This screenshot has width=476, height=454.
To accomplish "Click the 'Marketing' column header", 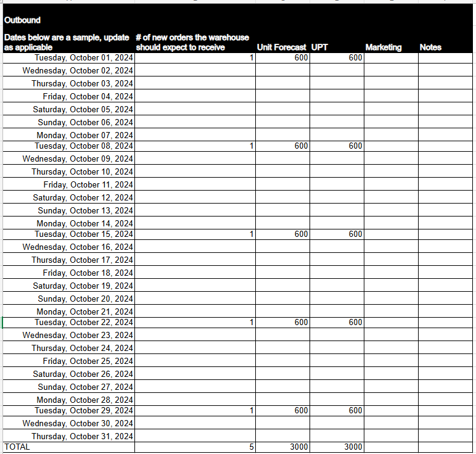I will coord(384,47).
